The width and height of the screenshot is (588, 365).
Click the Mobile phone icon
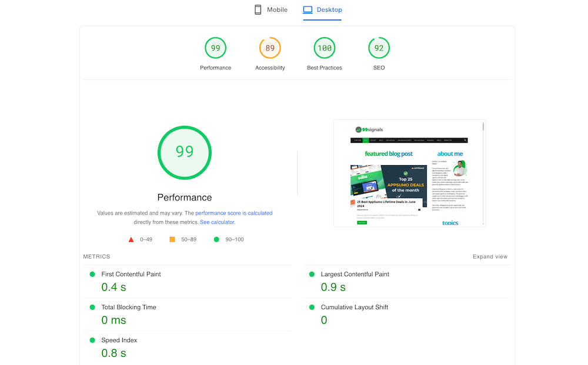pyautogui.click(x=258, y=9)
